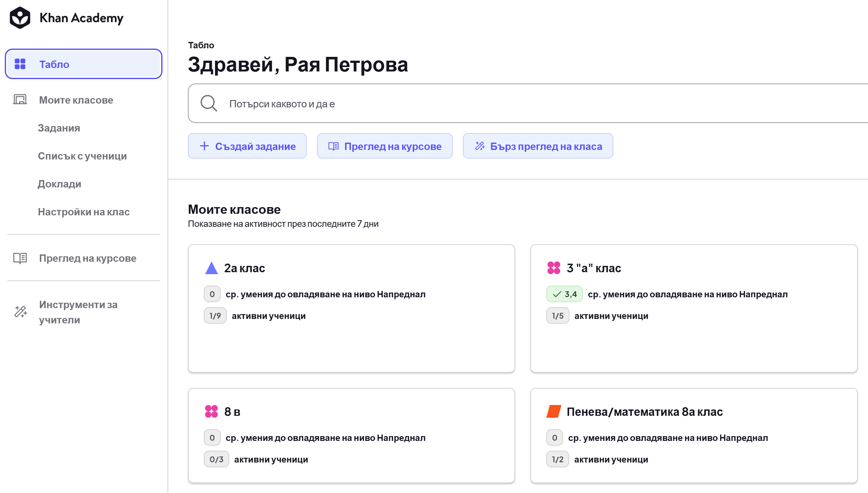868x493 pixels.
Task: Click the pink clover icon of 3 "а" клас
Action: [x=554, y=268]
